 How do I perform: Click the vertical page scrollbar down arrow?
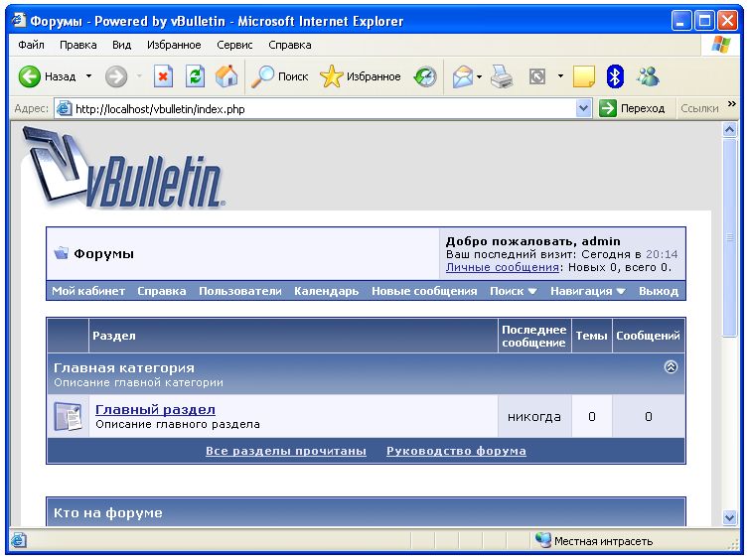coord(730,517)
